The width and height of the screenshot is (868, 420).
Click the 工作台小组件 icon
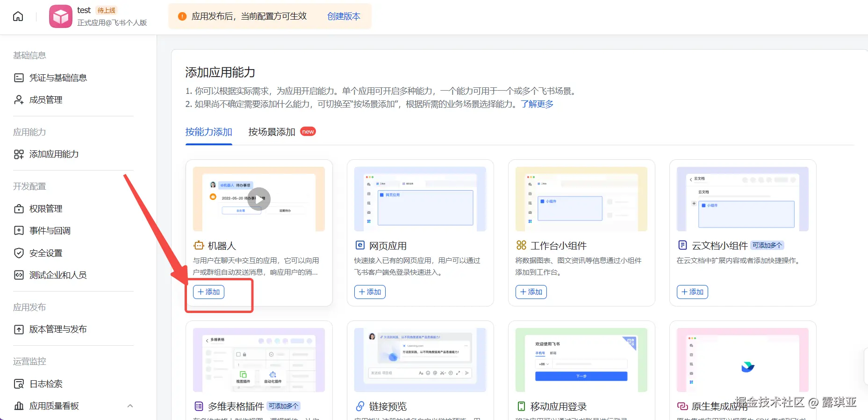(x=521, y=245)
